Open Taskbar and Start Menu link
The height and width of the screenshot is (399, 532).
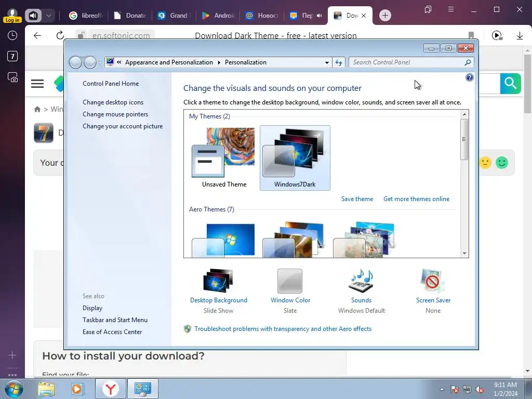115,320
